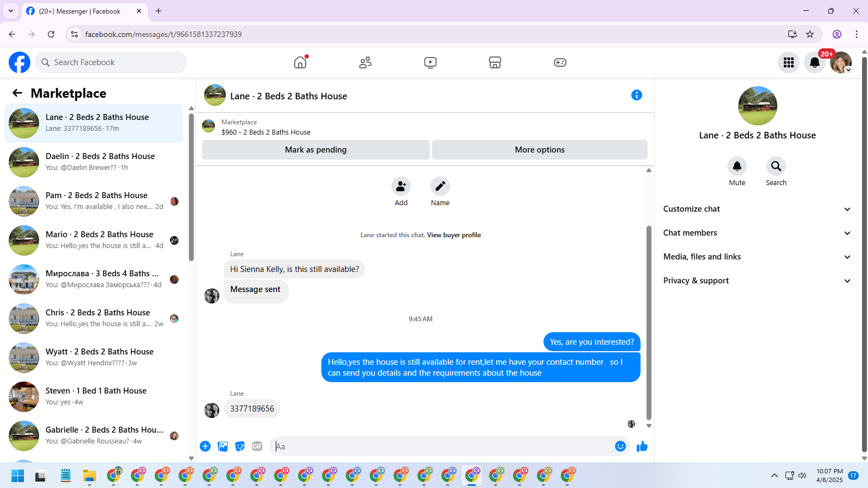Open Daelin's 2 Beds 2 Baths House chat
868x488 pixels.
(94, 162)
